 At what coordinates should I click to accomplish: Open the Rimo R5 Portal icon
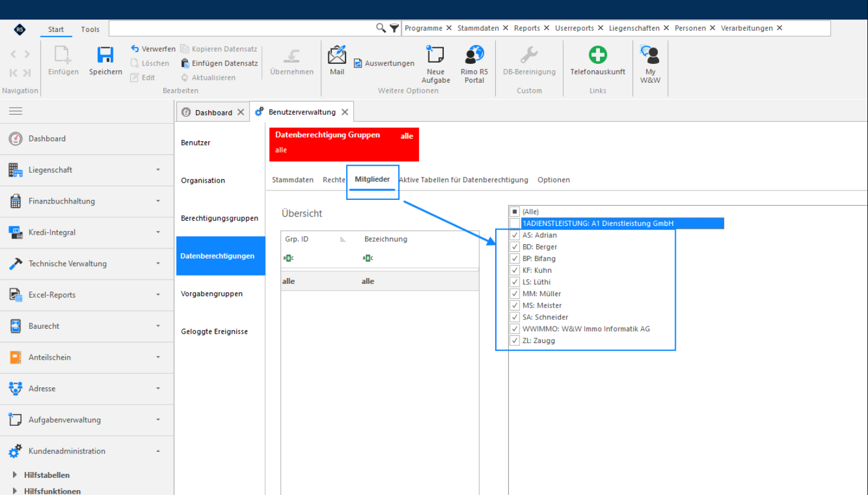point(474,54)
